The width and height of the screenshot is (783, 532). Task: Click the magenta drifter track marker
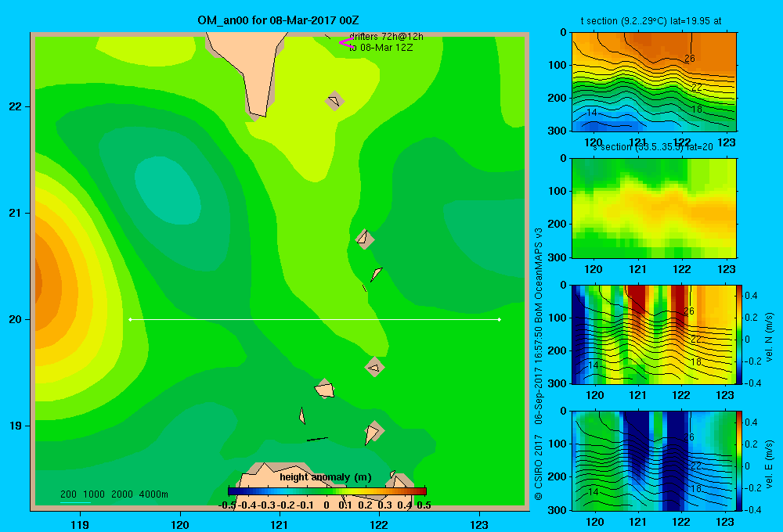[x=346, y=43]
